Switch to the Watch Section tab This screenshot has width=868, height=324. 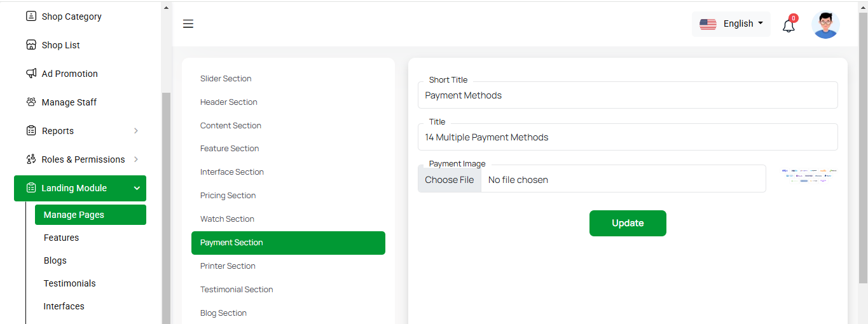pyautogui.click(x=227, y=219)
